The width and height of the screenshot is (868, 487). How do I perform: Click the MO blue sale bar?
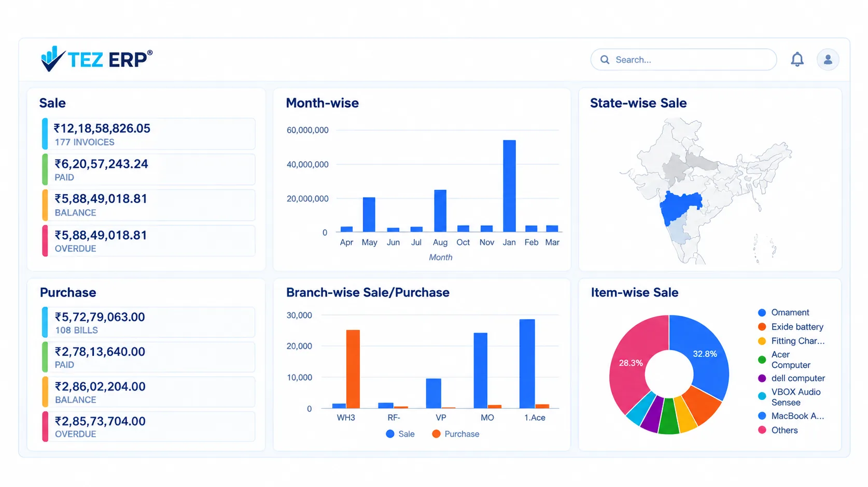pyautogui.click(x=481, y=370)
